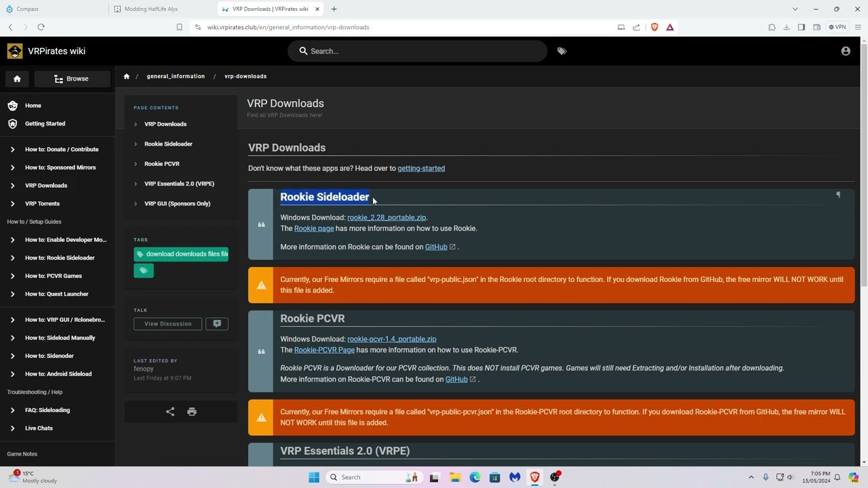Jump to VRP GUI (Sponsors Only) section
The height and width of the screenshot is (488, 868).
click(177, 203)
